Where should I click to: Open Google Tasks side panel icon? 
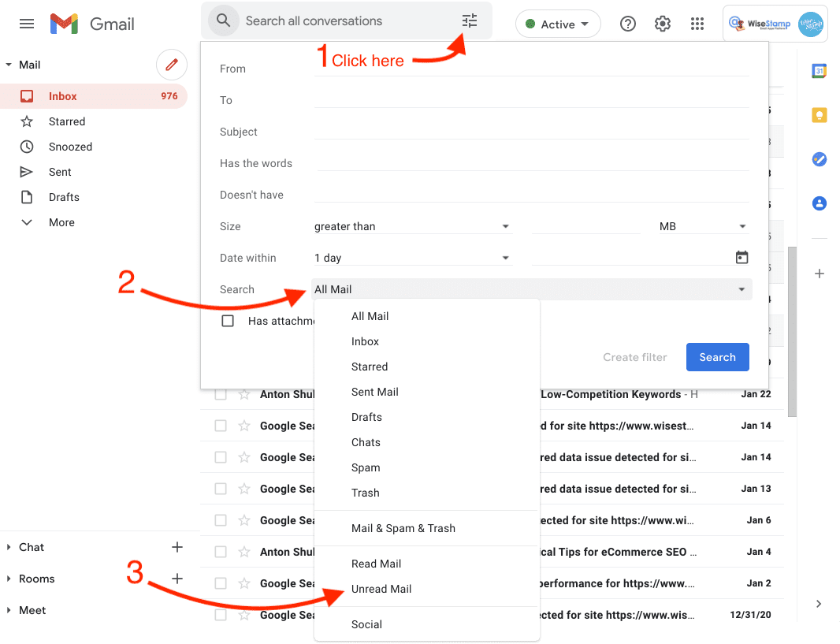[x=819, y=159]
